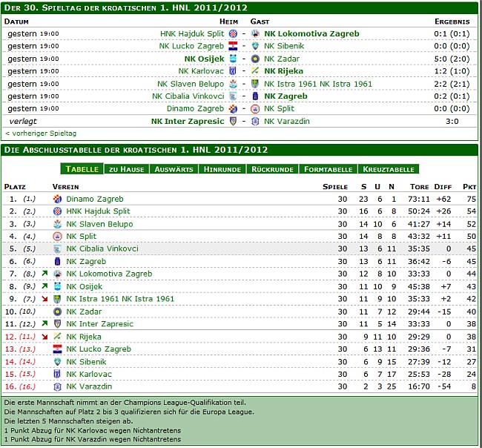This screenshot has height=448, width=482.
Task: Open the Hinrunde tab
Action: (222, 169)
